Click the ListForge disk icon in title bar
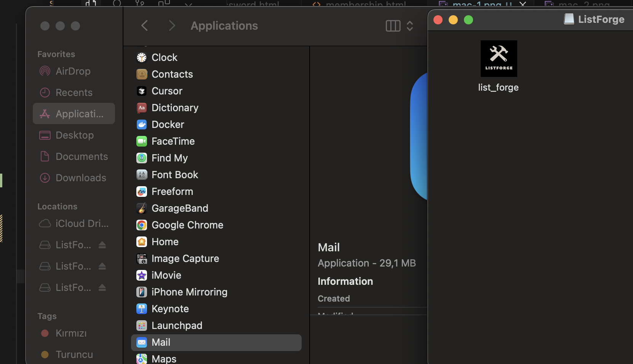Viewport: 633px width, 364px height. [x=569, y=19]
